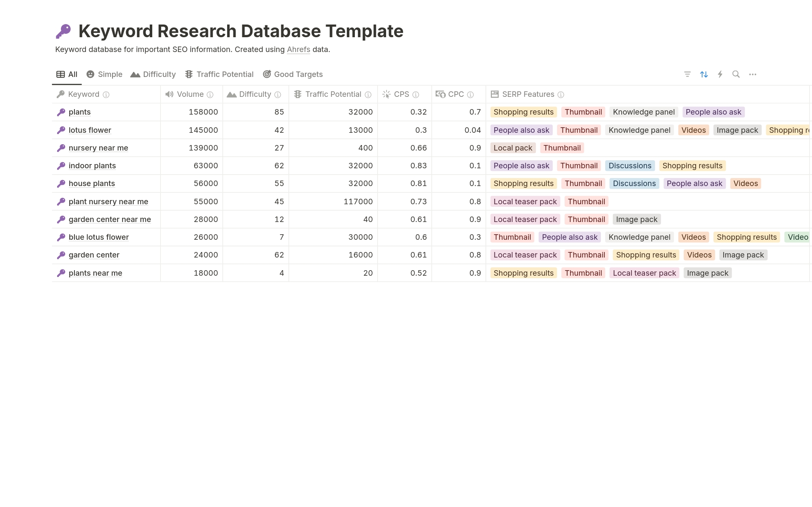812x507 pixels.
Task: Open the sort icon next to filter
Action: coord(704,74)
